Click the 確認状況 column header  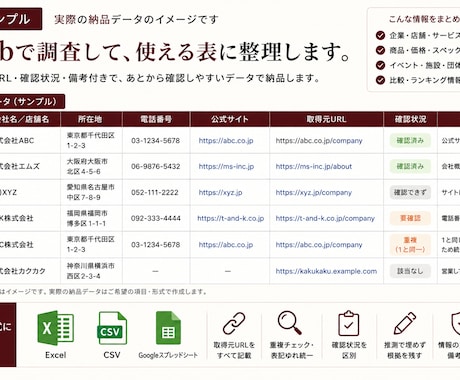click(x=410, y=119)
